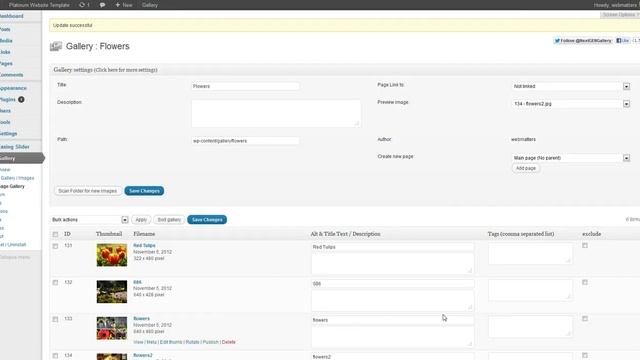Image resolution: width=640 pixels, height=360 pixels.
Task: Click the gallery Description text area
Action: [276, 113]
